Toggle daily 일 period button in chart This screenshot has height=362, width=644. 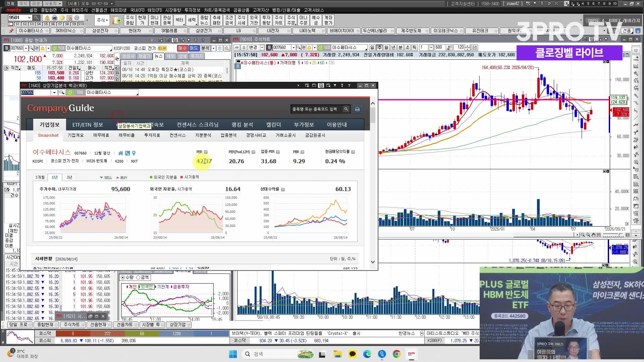point(372,48)
